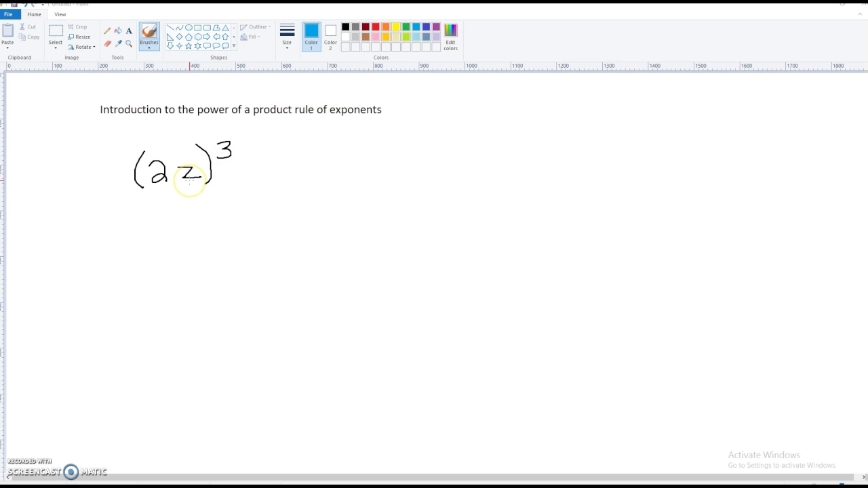
Task: Click the Cut button
Action: point(27,27)
